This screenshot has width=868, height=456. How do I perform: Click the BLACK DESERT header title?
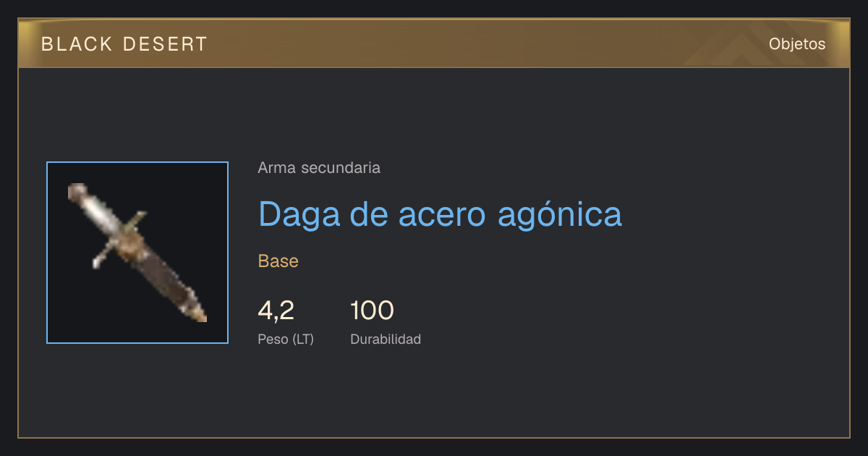coord(124,44)
